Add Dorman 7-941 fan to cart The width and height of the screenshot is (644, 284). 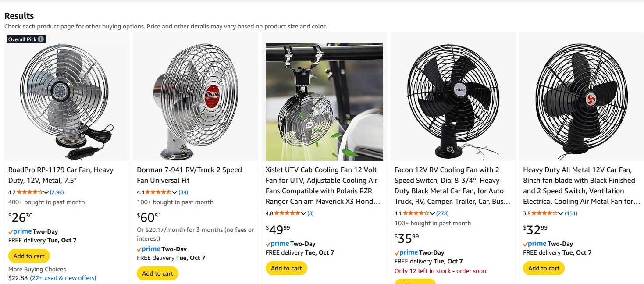pos(158,273)
